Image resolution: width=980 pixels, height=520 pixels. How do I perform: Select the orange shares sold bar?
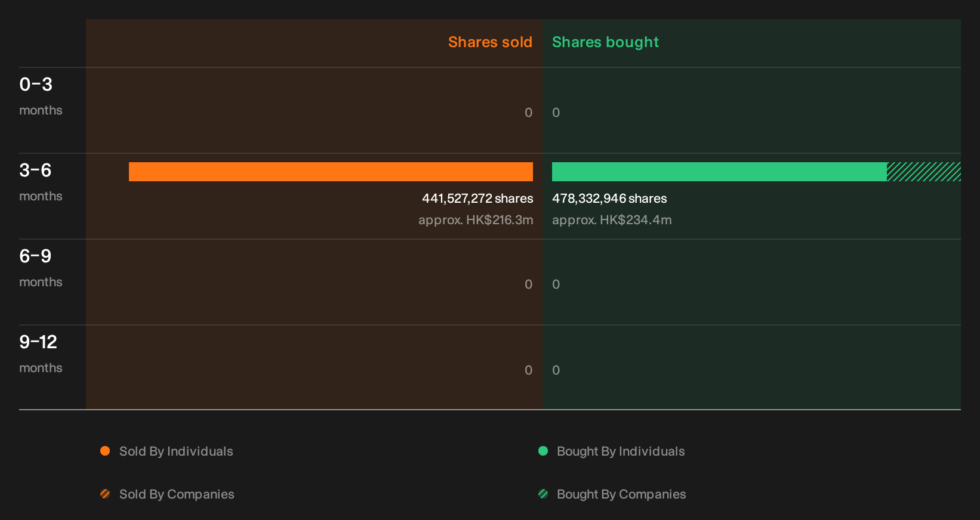[331, 172]
